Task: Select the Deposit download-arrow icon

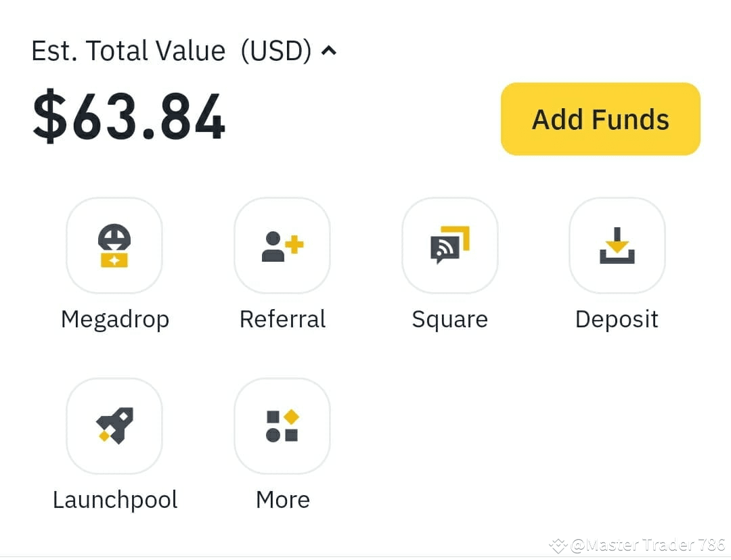Action: 617,246
